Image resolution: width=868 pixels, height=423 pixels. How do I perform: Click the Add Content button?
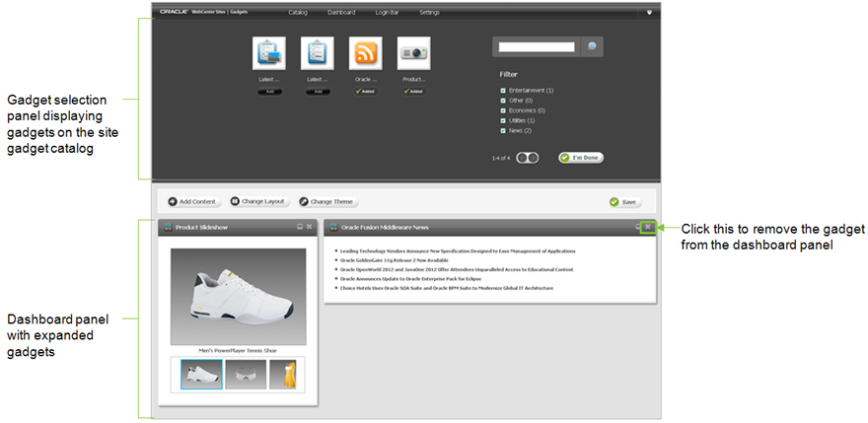(x=194, y=202)
